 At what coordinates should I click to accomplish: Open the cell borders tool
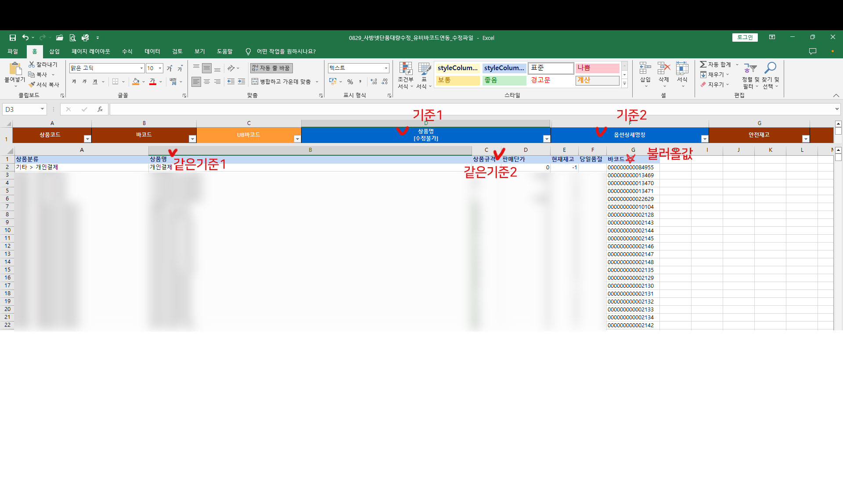coord(115,82)
